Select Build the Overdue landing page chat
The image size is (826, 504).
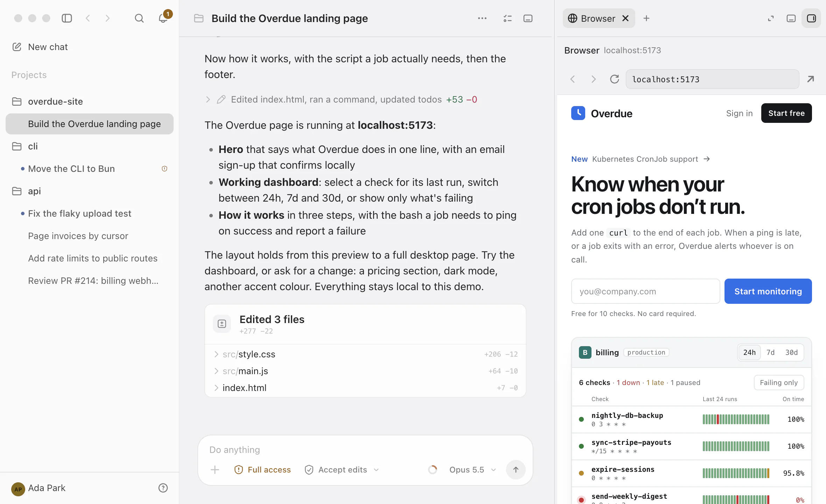pos(90,124)
